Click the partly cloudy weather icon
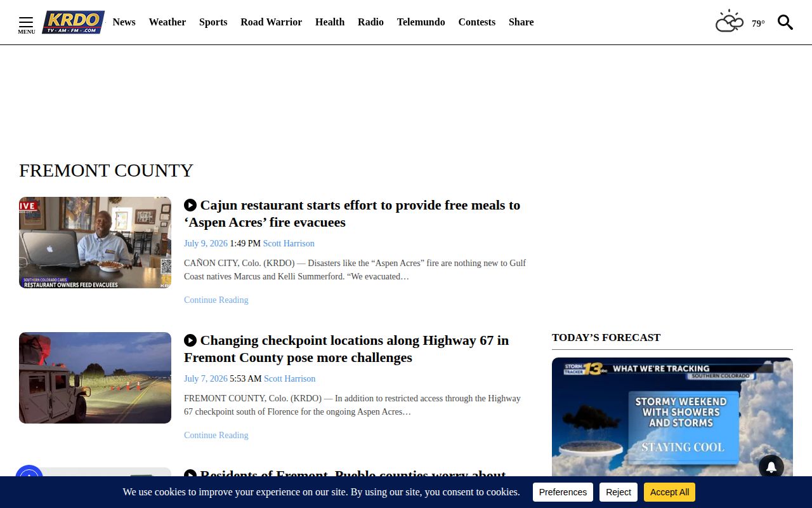Viewport: 812px width, 508px height. click(x=730, y=22)
